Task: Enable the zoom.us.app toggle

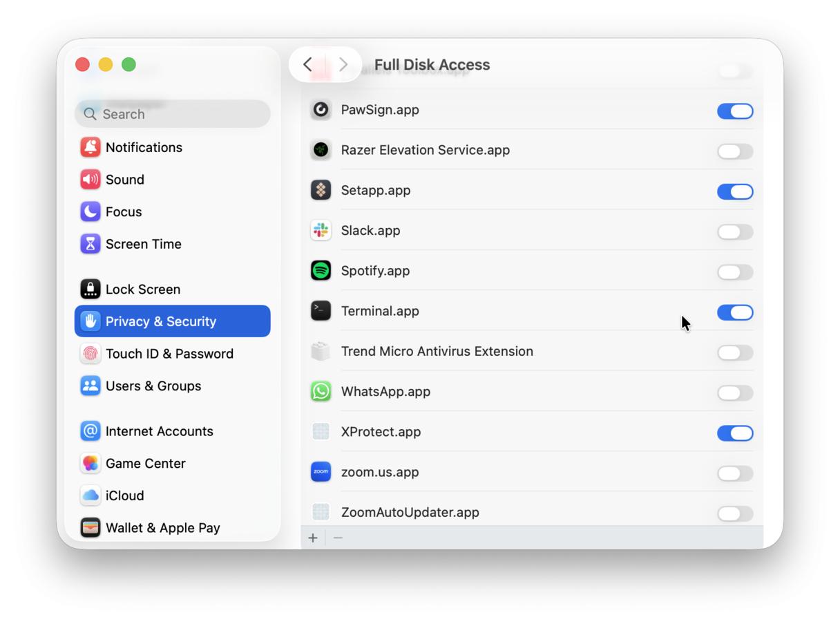Action: [x=735, y=473]
